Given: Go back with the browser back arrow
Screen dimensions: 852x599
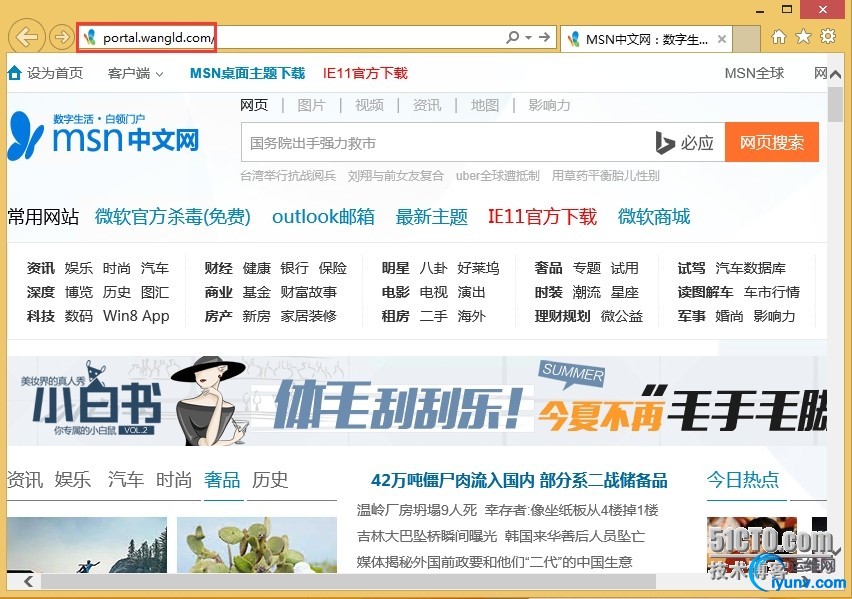Looking at the screenshot, I should [x=27, y=37].
